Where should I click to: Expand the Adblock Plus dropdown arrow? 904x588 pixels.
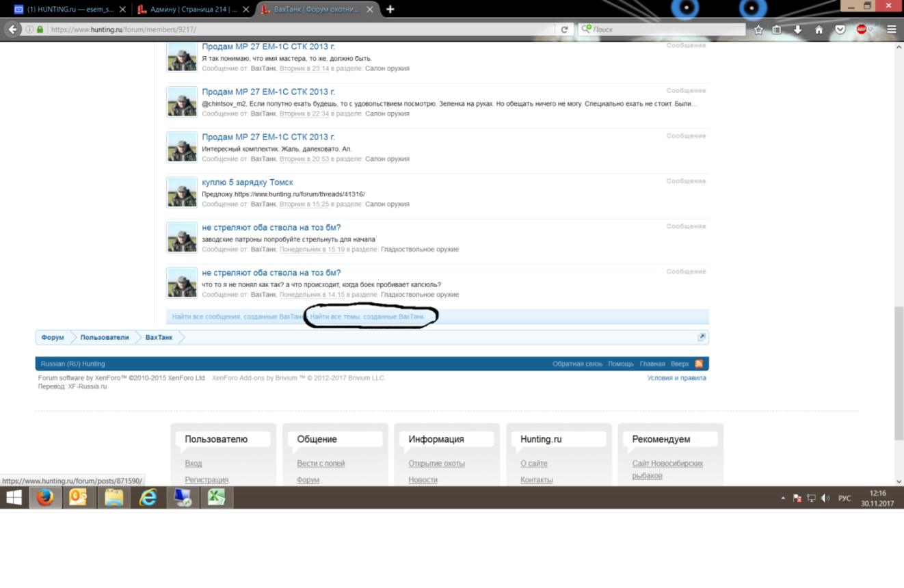[871, 29]
